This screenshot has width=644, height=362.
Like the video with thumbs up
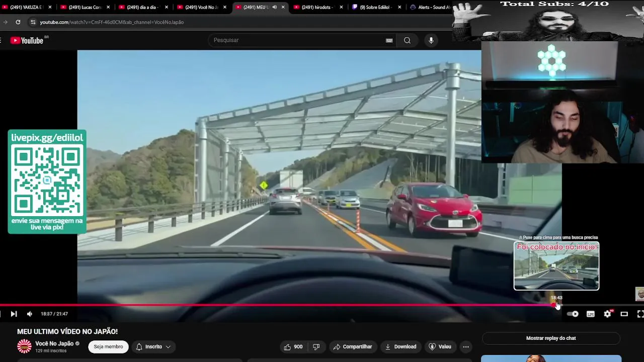click(293, 346)
